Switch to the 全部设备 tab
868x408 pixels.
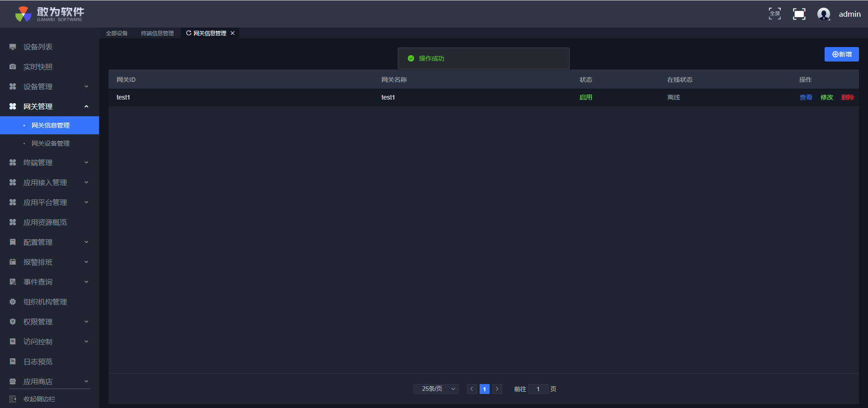117,33
